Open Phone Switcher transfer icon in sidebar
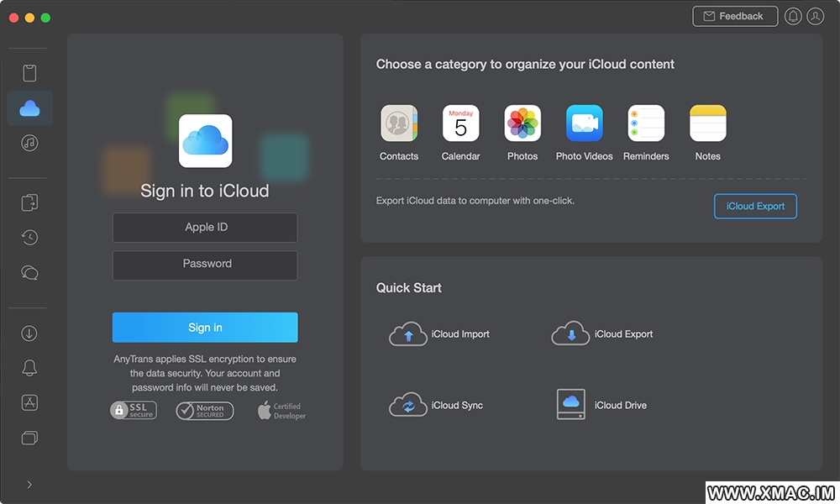The image size is (840, 504). [x=29, y=202]
